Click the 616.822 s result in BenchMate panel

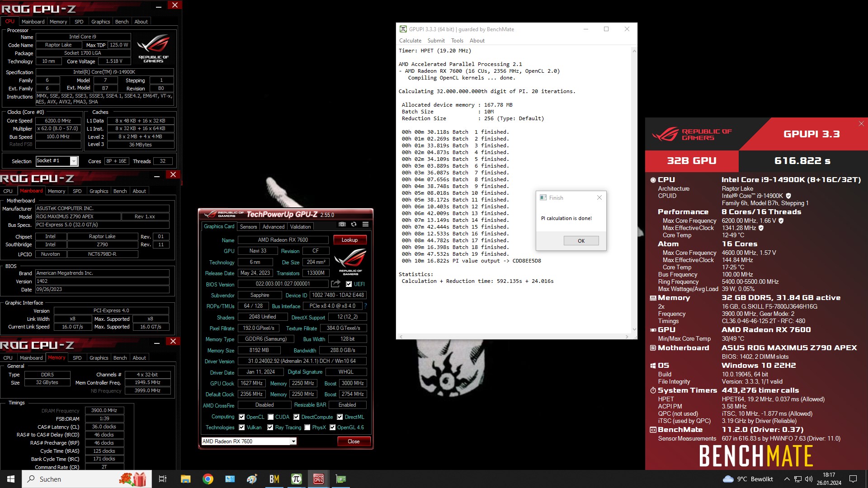[x=802, y=161]
